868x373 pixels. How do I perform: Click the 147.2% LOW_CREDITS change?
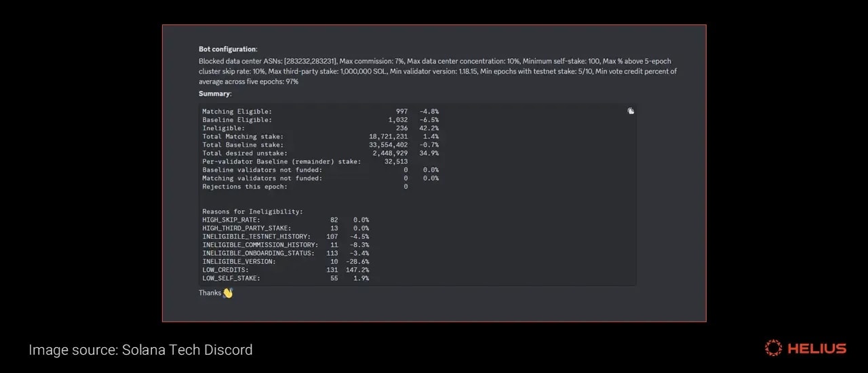coord(357,270)
